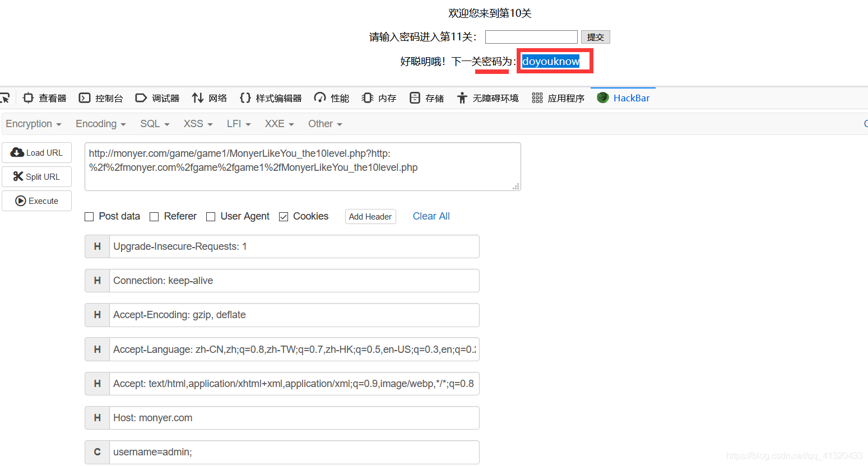Click the Load URL button

37,153
